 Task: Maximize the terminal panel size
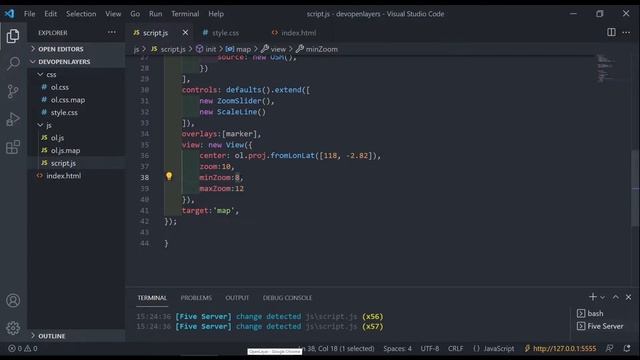pos(616,297)
